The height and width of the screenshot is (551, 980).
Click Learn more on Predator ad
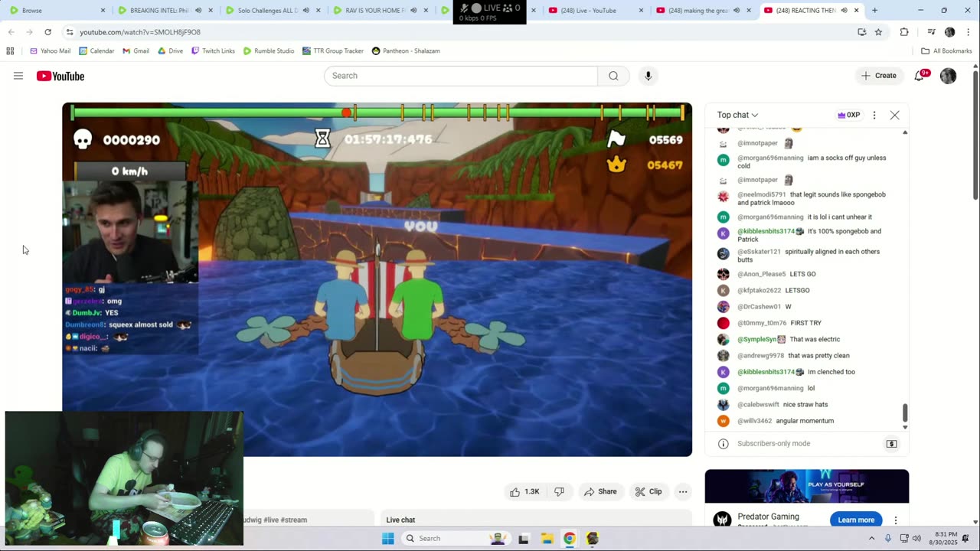856,520
